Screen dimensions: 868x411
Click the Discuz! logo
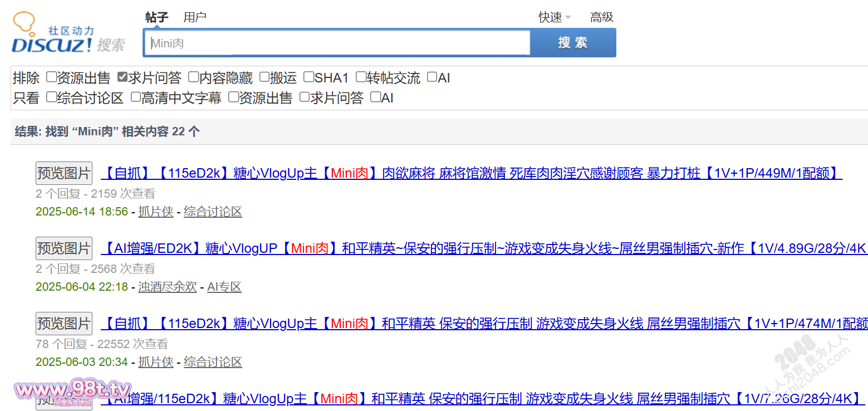click(67, 35)
